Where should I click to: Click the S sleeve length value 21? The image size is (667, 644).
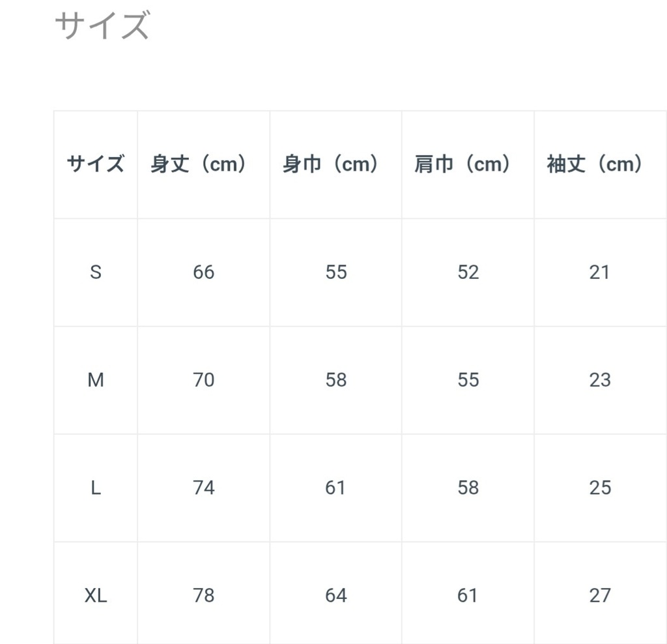[x=600, y=272]
